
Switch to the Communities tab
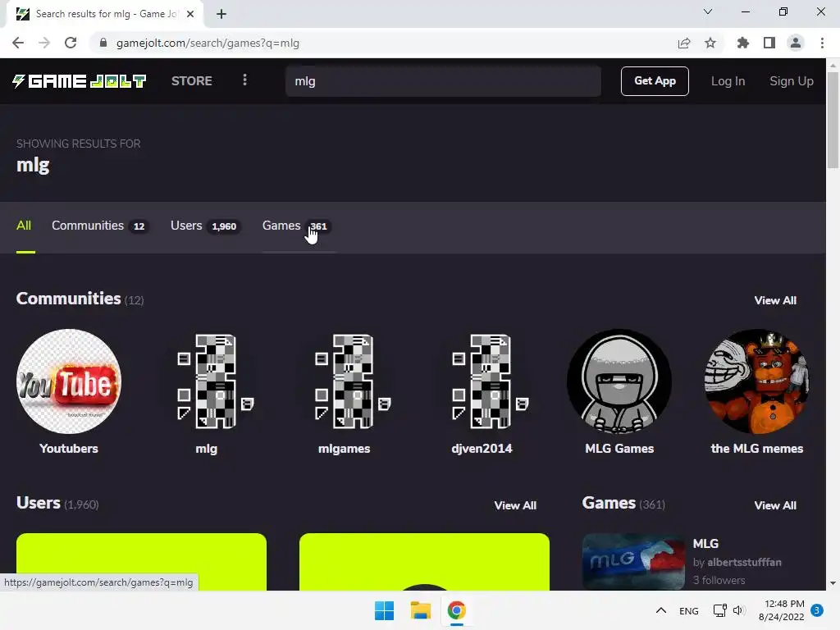[x=99, y=226]
